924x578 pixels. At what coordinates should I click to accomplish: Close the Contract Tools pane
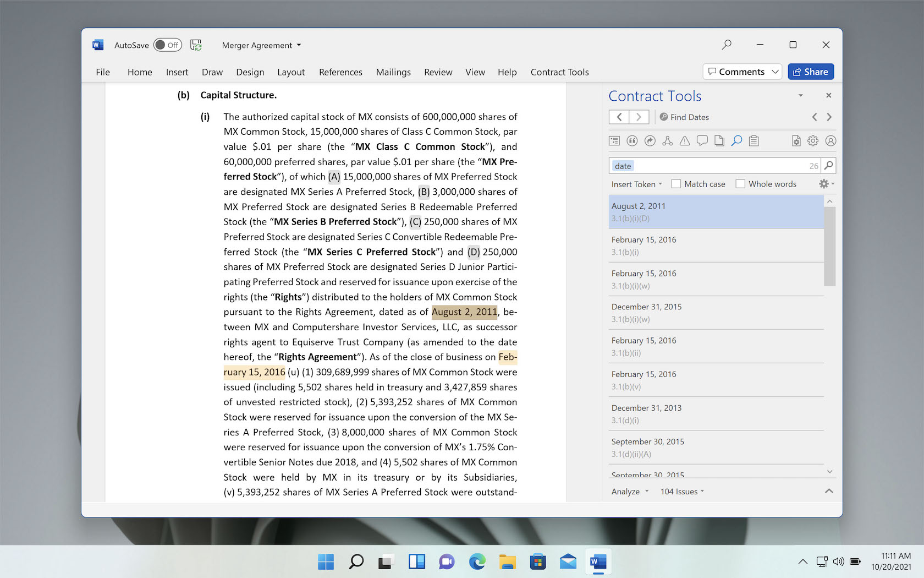click(828, 95)
